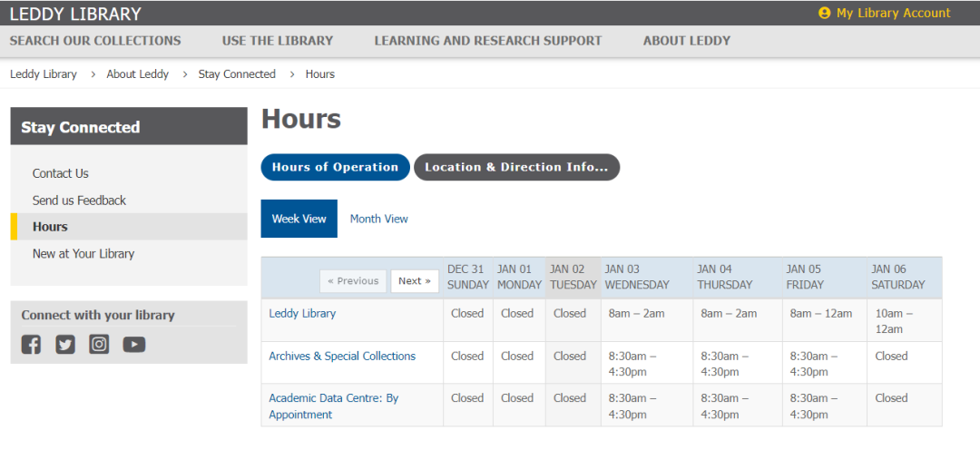Switch to the Month View tab
This screenshot has height=450, width=980.
[378, 219]
